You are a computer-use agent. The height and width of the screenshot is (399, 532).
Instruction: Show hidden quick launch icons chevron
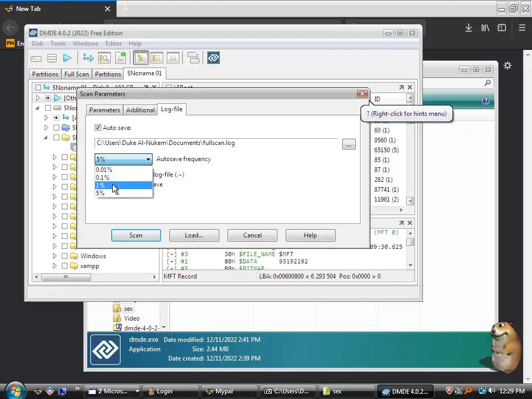[x=77, y=389]
